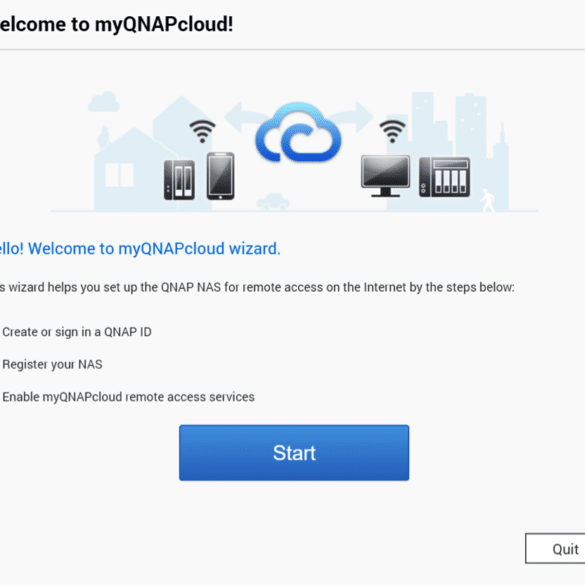Click the right-pointing arrow beside the cloud
The height and width of the screenshot is (585, 585).
click(351, 117)
